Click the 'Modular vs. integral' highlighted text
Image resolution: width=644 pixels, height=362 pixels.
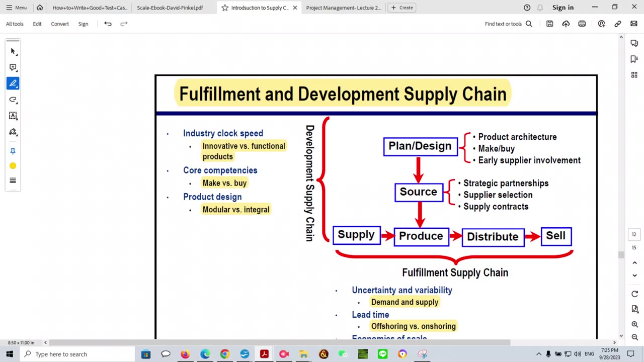(236, 210)
